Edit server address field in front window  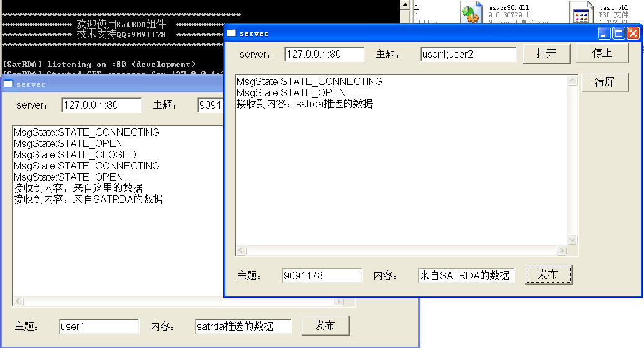coord(324,54)
